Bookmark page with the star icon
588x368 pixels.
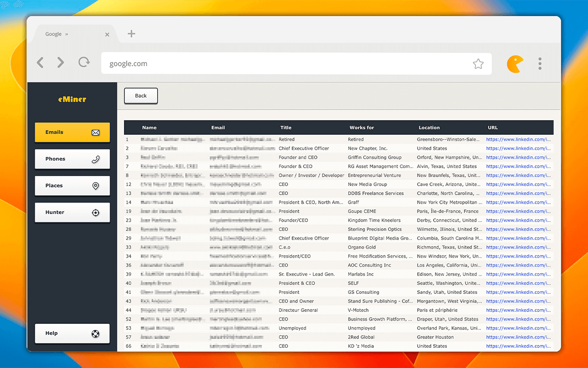click(x=478, y=64)
